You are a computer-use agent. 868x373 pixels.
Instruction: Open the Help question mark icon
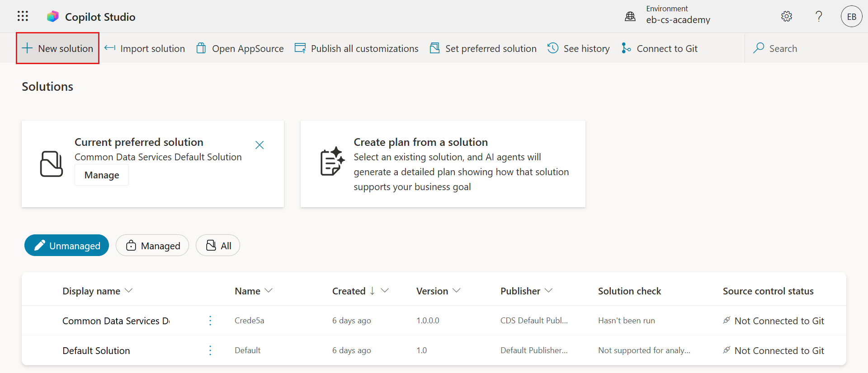[x=819, y=17]
